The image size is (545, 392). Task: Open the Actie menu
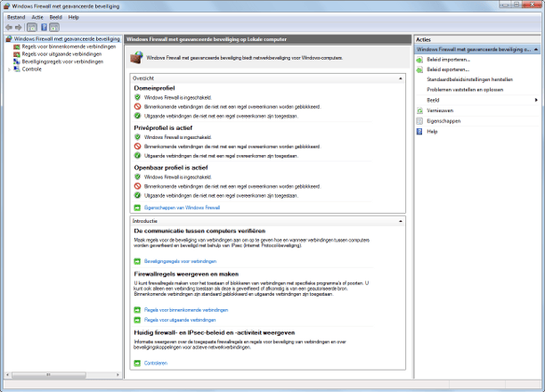(37, 18)
